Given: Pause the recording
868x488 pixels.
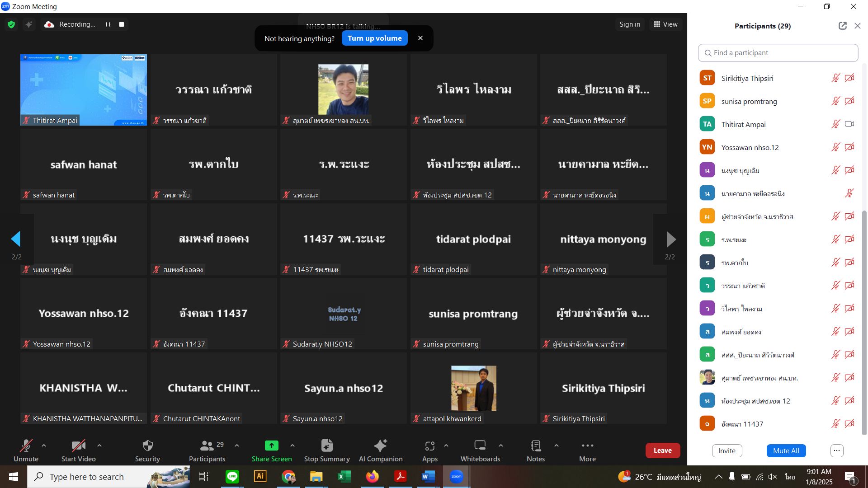Looking at the screenshot, I should [108, 24].
